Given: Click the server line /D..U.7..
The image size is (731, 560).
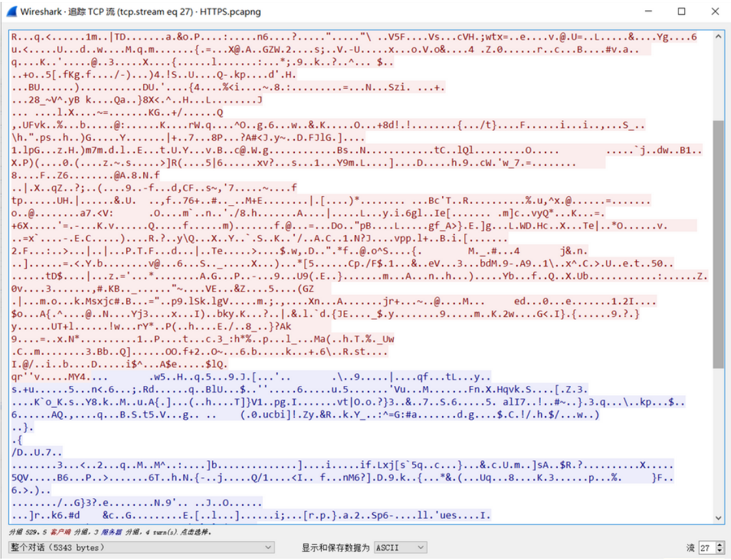Looking at the screenshot, I should tap(36, 453).
